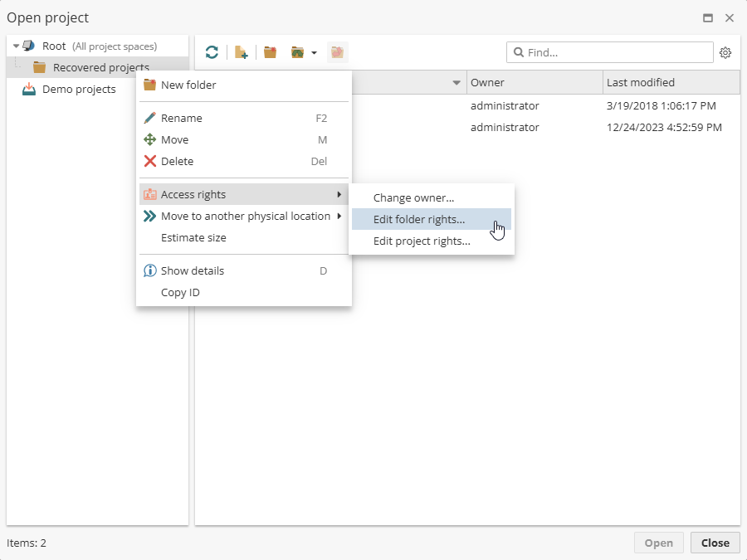
Task: Select the move-folder toolbar icon
Action: tap(298, 51)
